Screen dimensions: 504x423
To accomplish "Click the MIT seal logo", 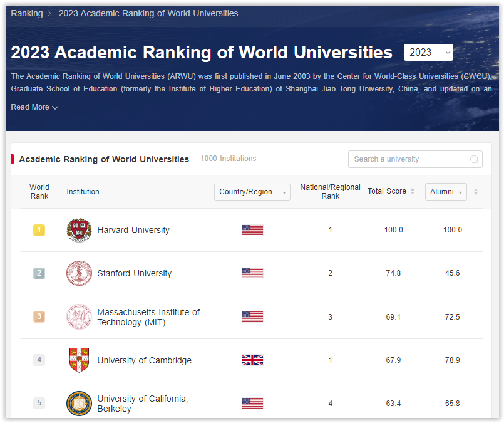I will 79,317.
